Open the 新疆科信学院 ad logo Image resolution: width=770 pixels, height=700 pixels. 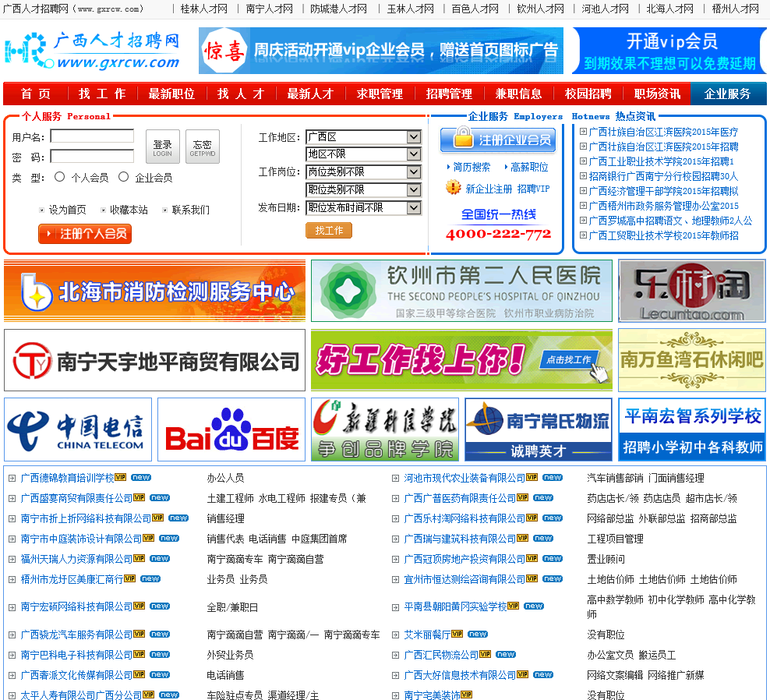coord(385,430)
